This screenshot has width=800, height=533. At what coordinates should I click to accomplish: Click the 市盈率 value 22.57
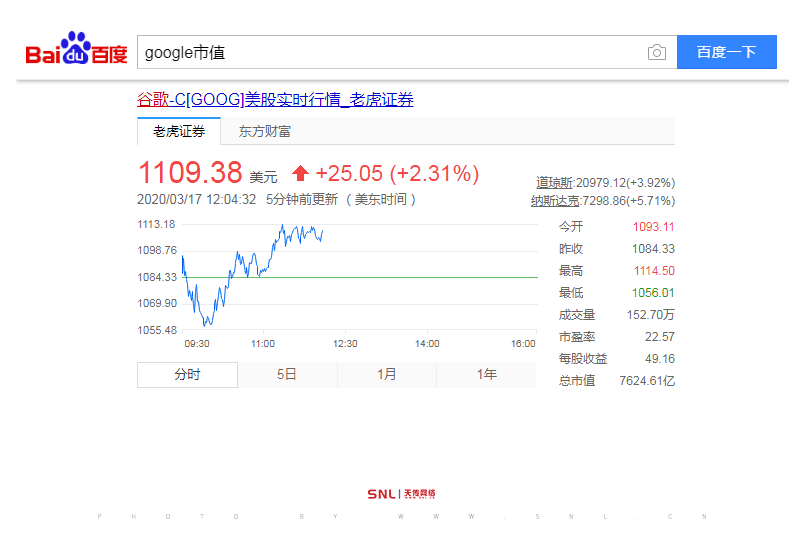click(x=659, y=337)
